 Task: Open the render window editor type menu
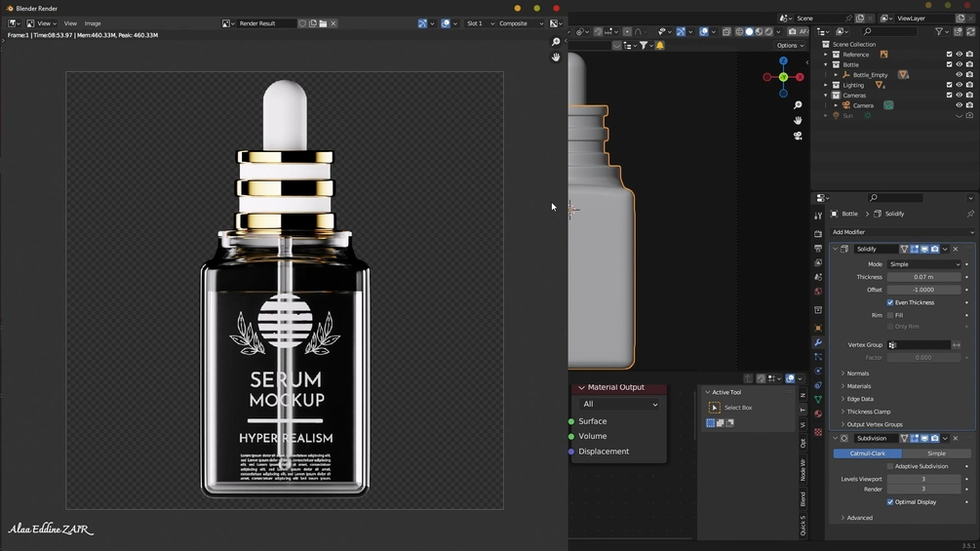[14, 23]
